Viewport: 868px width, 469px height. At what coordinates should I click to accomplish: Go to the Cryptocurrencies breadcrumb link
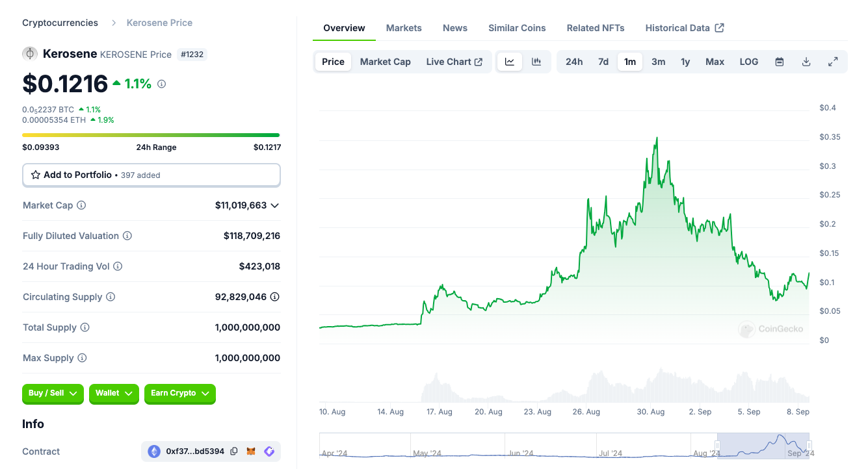tap(60, 23)
